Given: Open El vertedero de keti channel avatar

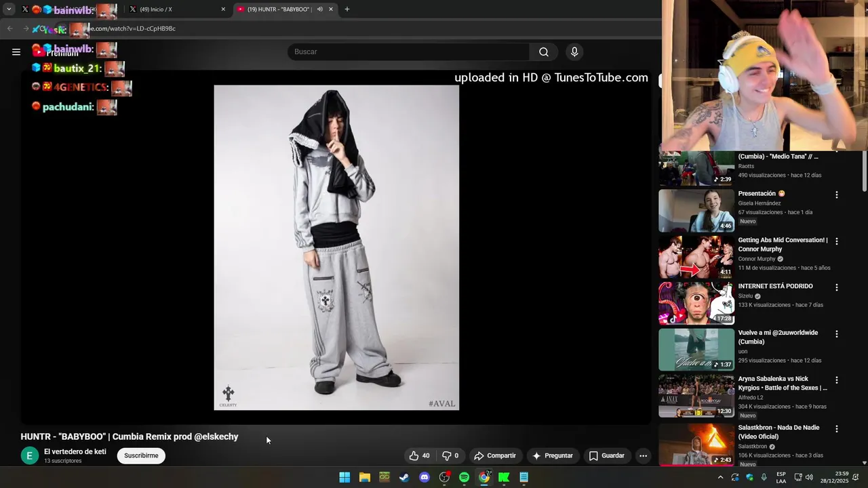Looking at the screenshot, I should tap(30, 455).
